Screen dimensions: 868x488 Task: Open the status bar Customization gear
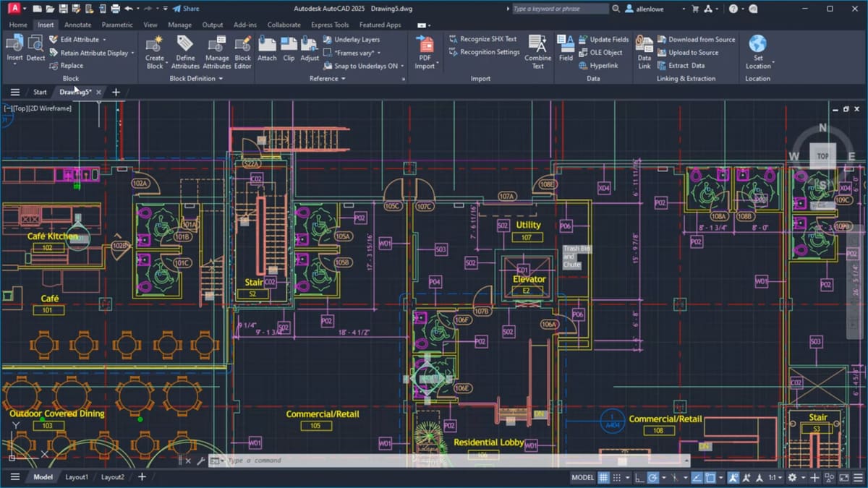793,477
